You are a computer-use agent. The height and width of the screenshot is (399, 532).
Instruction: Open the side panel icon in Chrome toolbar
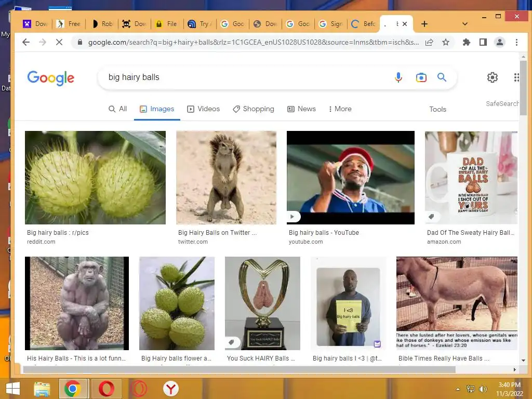pos(483,42)
